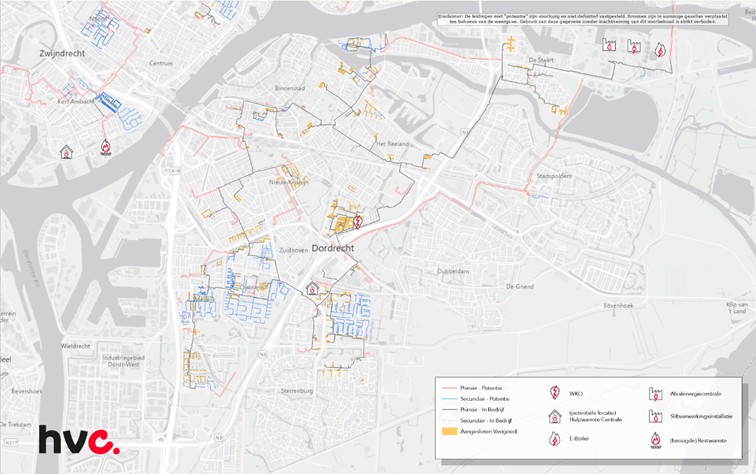
Task: Click the flame-bolt marker at top right of map
Action: (659, 49)
